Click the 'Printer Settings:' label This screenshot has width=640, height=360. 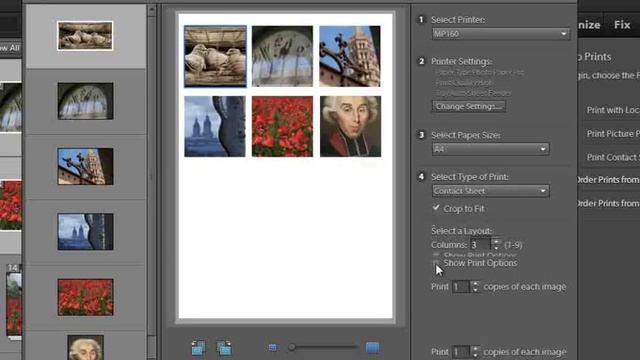462,61
